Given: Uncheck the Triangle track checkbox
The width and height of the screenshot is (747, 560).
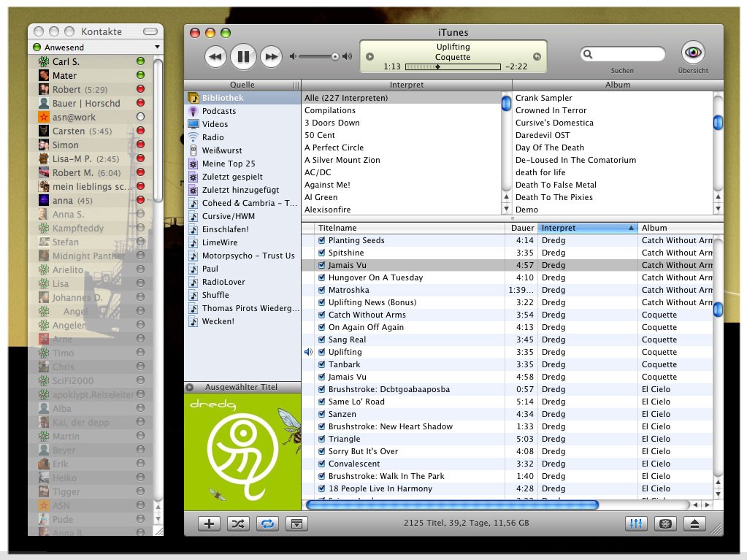Looking at the screenshot, I should [x=321, y=439].
